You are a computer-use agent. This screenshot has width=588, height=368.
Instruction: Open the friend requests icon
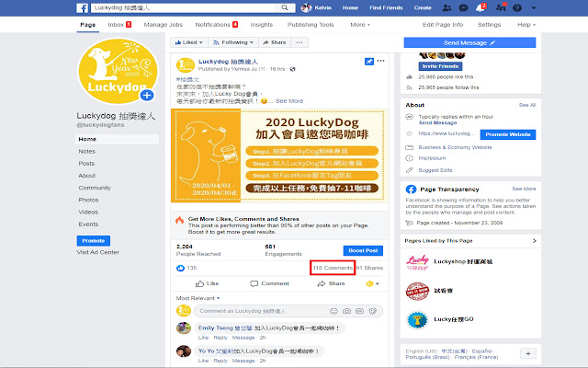click(x=447, y=7)
